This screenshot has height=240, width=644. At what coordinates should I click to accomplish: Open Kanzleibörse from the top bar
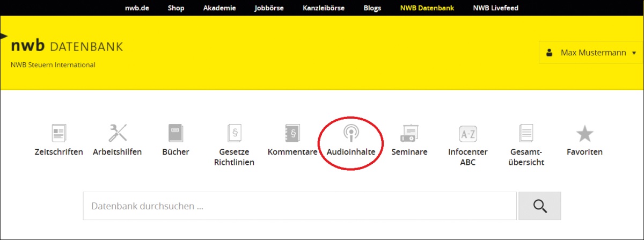pos(324,8)
